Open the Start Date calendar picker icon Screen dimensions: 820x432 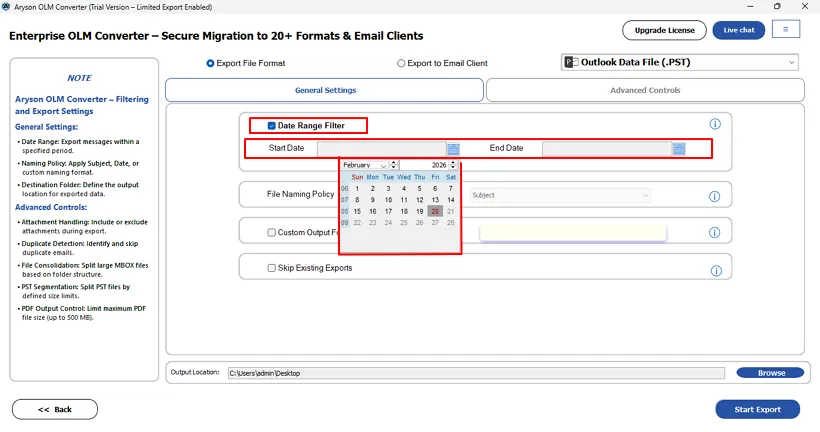pos(453,149)
